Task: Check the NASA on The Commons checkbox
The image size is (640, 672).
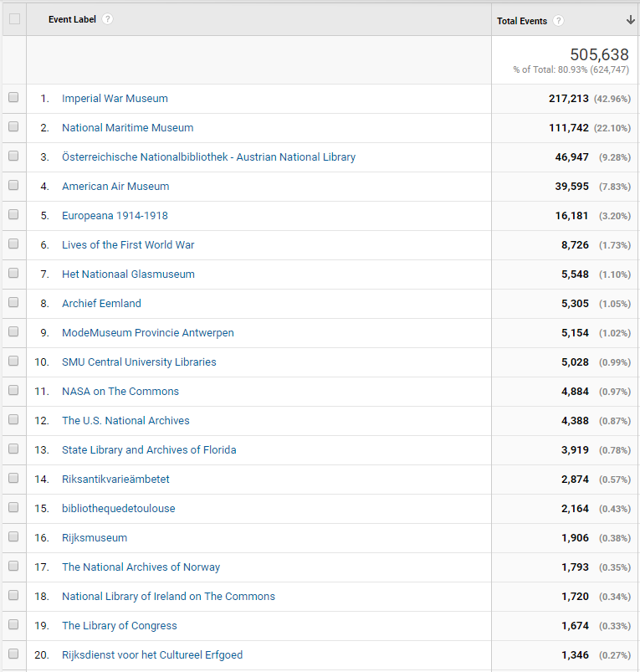Action: pos(13,390)
